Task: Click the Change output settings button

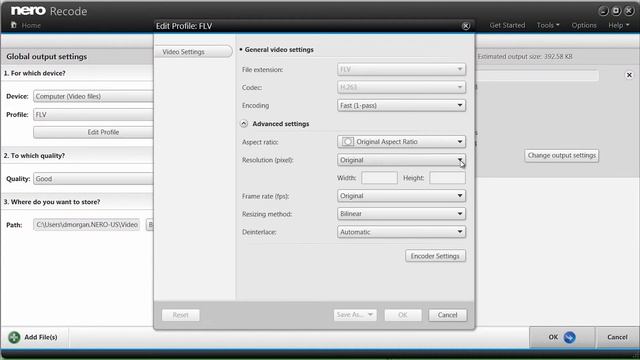Action: click(x=562, y=156)
